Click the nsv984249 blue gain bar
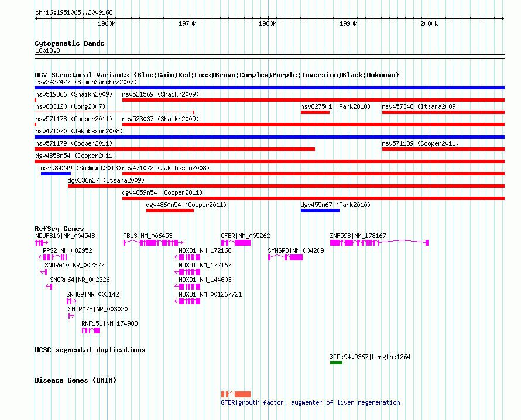Viewport: 521px width, 420px height. click(x=56, y=174)
